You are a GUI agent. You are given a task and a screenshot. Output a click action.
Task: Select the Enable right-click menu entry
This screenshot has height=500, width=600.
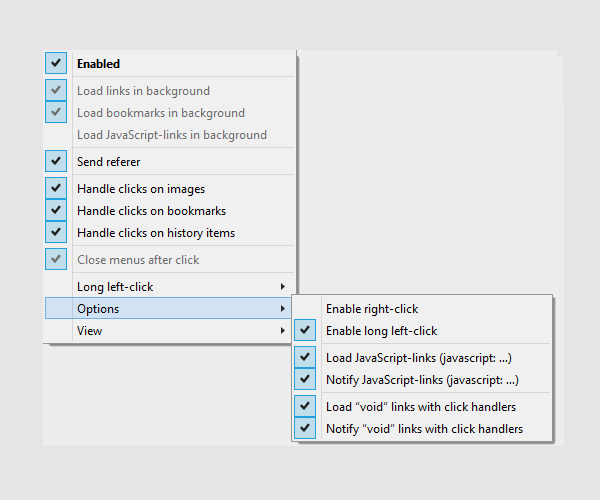[422, 309]
